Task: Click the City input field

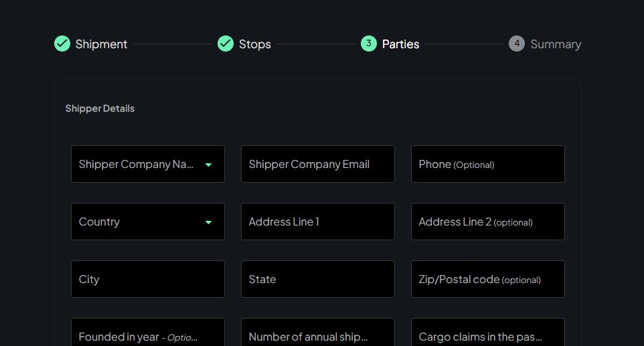Action: click(148, 279)
